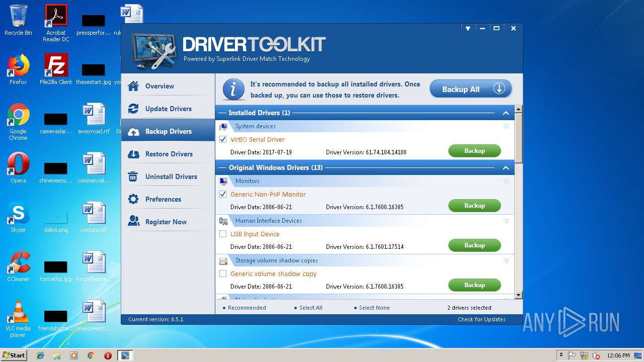644x362 pixels.
Task: Check the Generic volume shadow copy checkbox
Action: [223, 274]
